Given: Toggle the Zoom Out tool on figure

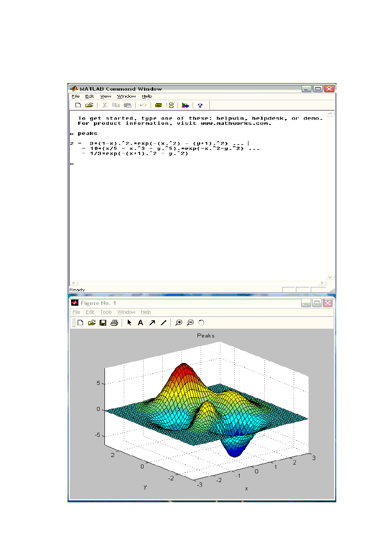Looking at the screenshot, I should tap(190, 323).
